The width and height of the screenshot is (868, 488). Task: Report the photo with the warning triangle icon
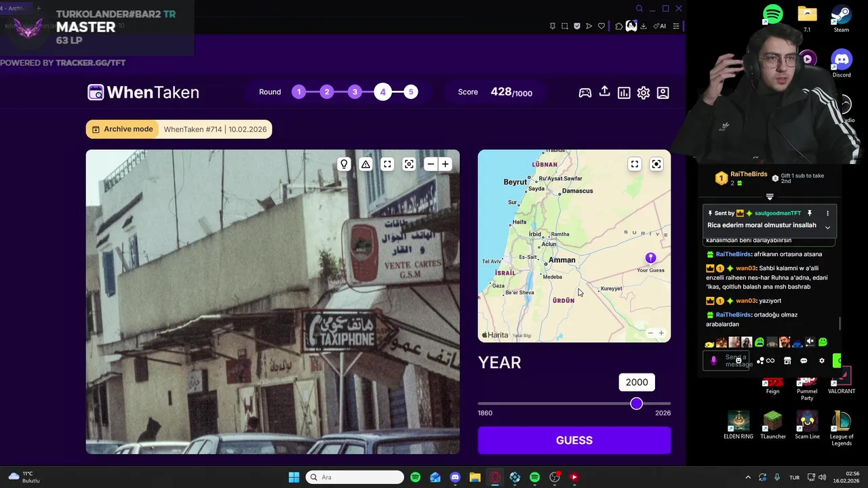click(366, 164)
